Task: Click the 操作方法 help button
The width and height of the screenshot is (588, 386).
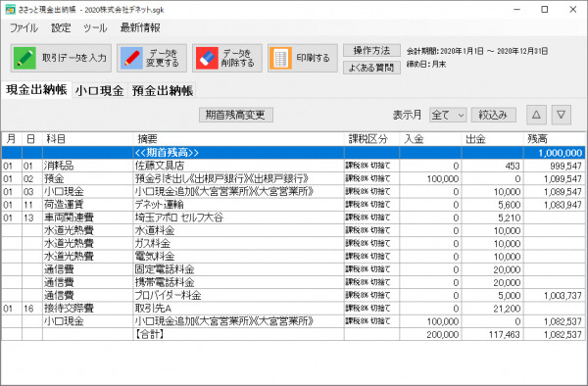Action: pyautogui.click(x=371, y=51)
